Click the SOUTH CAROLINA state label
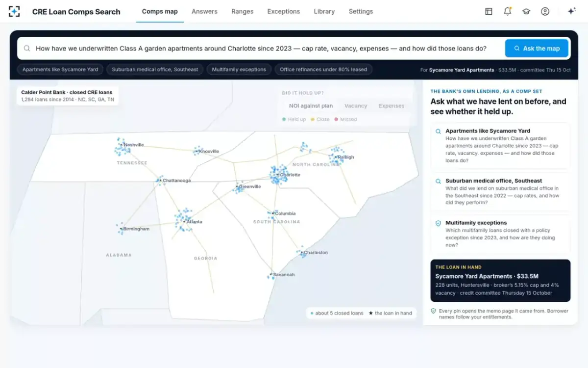This screenshot has width=588, height=368. [276, 222]
